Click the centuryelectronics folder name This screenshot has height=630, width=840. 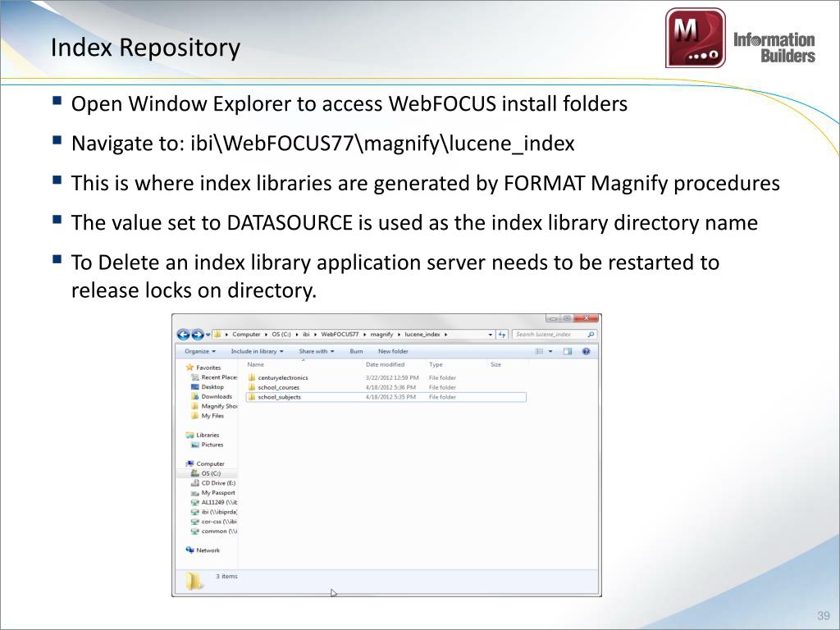(x=283, y=377)
